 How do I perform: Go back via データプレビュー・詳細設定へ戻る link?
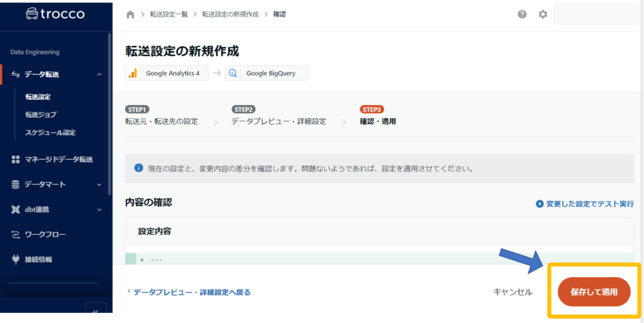tap(189, 292)
